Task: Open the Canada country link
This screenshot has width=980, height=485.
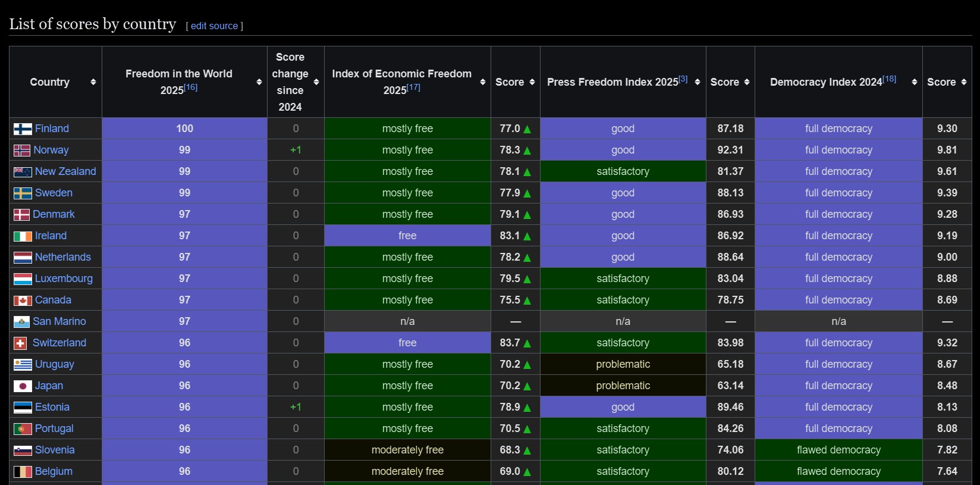Action: [x=53, y=300]
